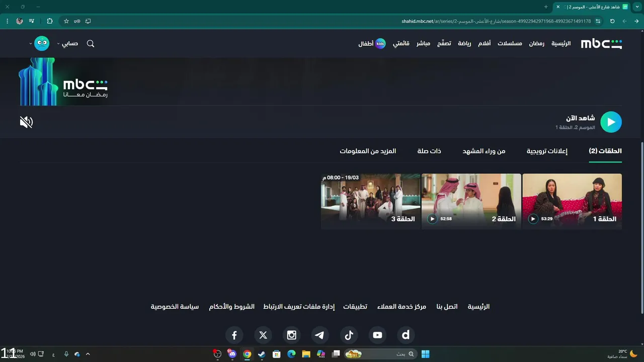Reload the page
Image resolution: width=644 pixels, height=362 pixels.
612,21
